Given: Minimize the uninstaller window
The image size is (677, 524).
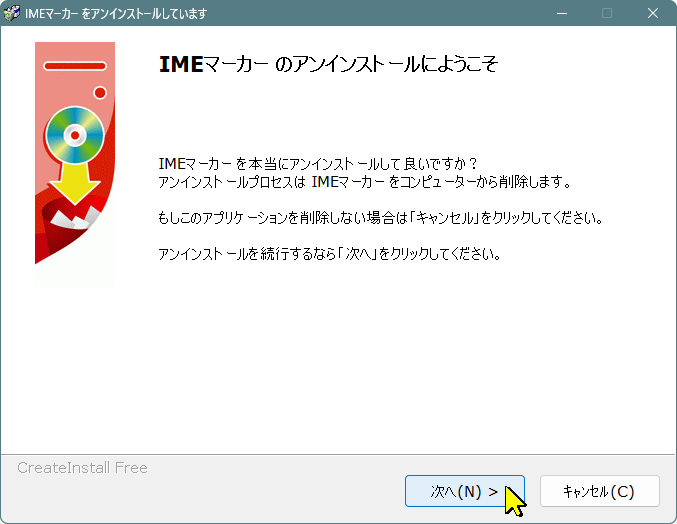Looking at the screenshot, I should pos(561,13).
